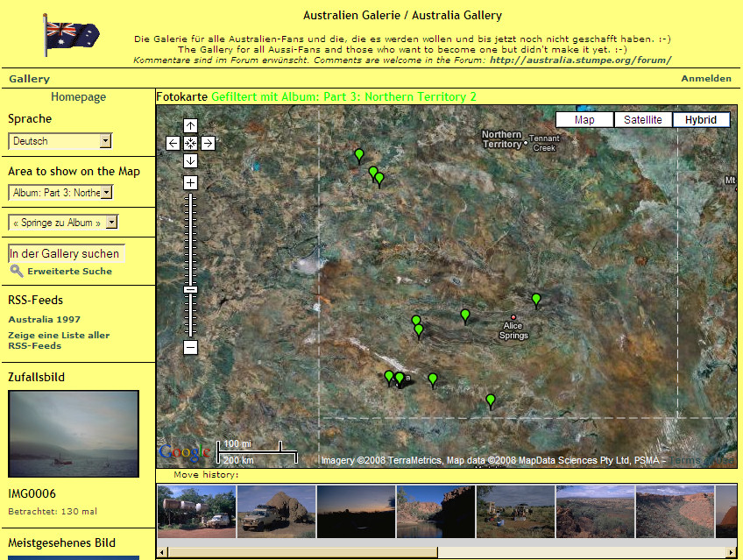Switch map view to Map mode
Screen dimensions: 743x560
click(584, 120)
